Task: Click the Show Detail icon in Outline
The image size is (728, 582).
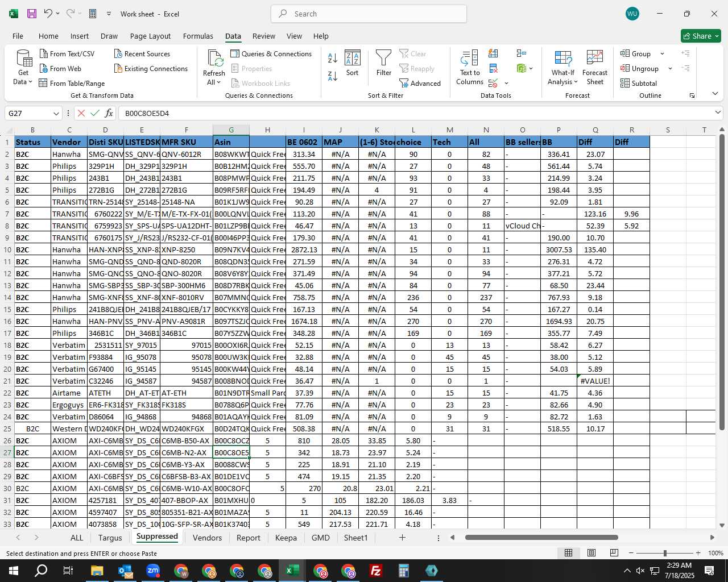Action: 685,53
